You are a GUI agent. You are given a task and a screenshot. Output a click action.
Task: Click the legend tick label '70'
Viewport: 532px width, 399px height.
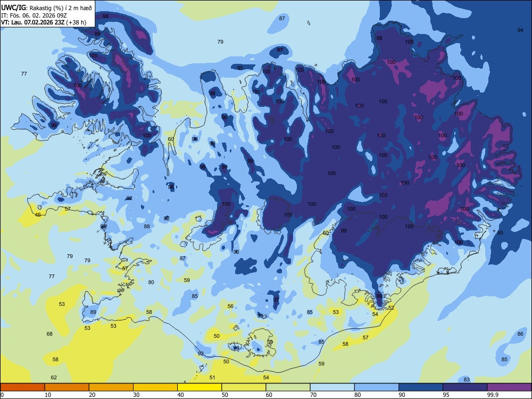pyautogui.click(x=313, y=395)
